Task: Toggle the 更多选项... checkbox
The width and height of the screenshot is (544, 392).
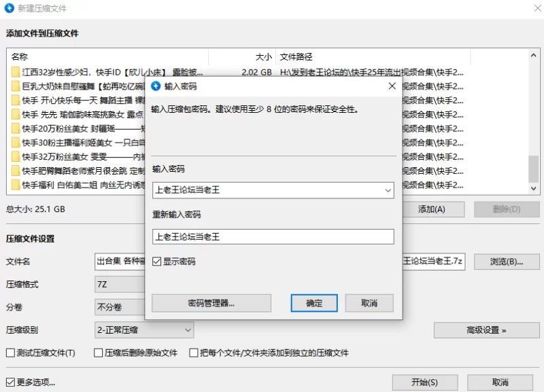Action: coord(10,382)
